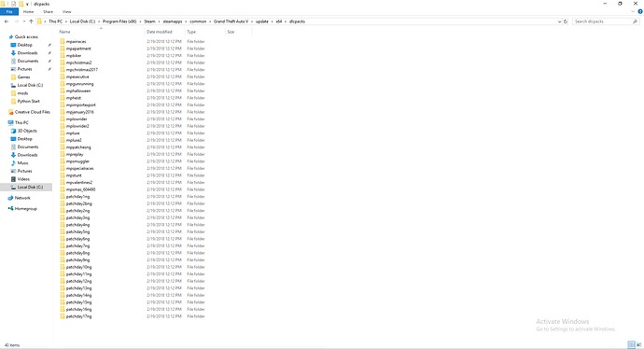
Task: Go back using the Back arrow
Action: point(7,21)
